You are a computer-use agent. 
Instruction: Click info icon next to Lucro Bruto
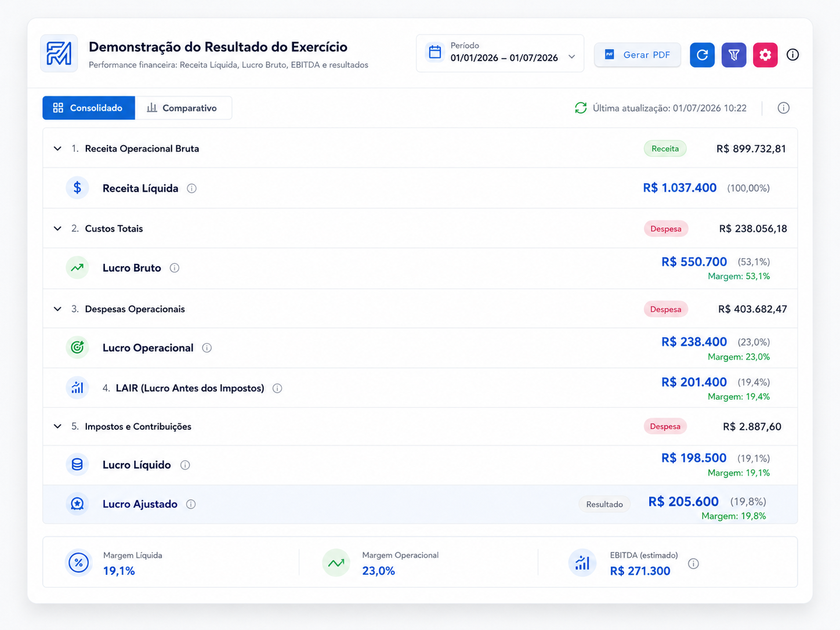click(175, 268)
